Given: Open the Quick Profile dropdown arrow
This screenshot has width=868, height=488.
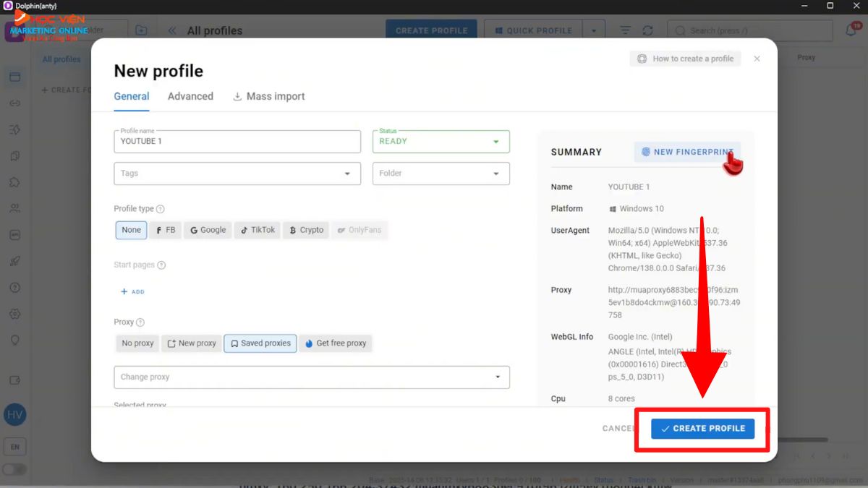Looking at the screenshot, I should pos(594,31).
